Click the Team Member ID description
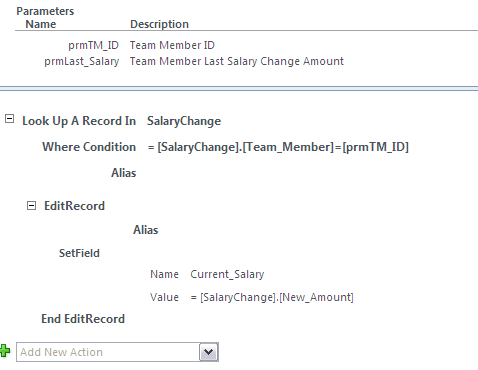 pos(172,45)
